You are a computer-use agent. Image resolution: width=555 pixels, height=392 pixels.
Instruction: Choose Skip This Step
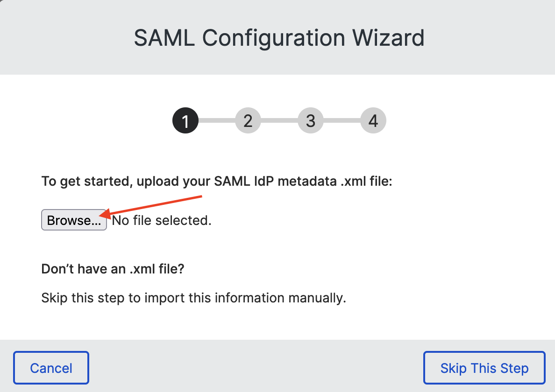(484, 368)
